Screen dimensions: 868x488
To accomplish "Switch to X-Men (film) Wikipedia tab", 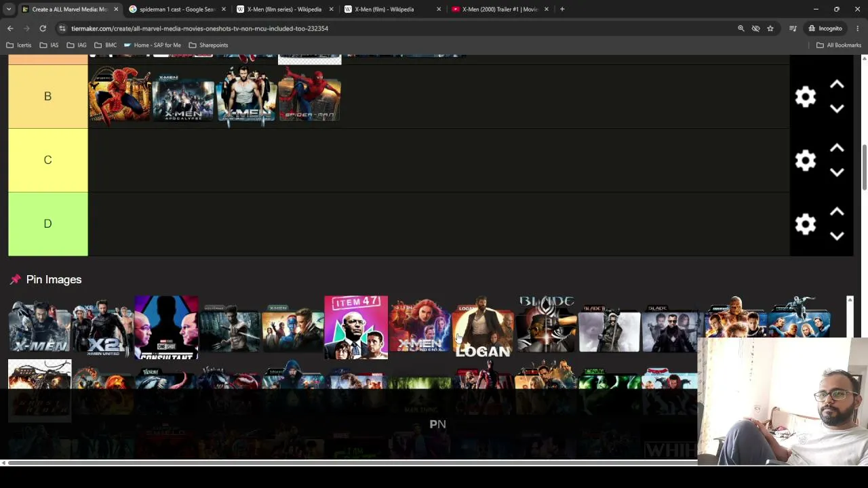I will (393, 9).
